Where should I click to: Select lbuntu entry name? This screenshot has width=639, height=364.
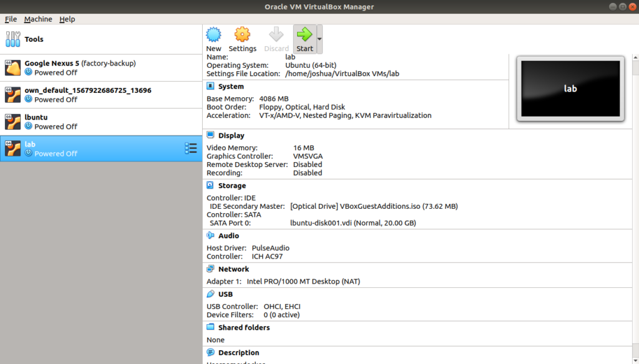36,117
